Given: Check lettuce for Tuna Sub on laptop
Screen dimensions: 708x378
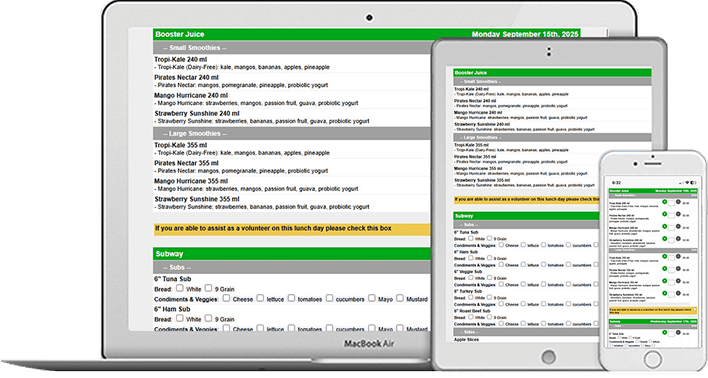Looking at the screenshot, I should click(x=260, y=298).
